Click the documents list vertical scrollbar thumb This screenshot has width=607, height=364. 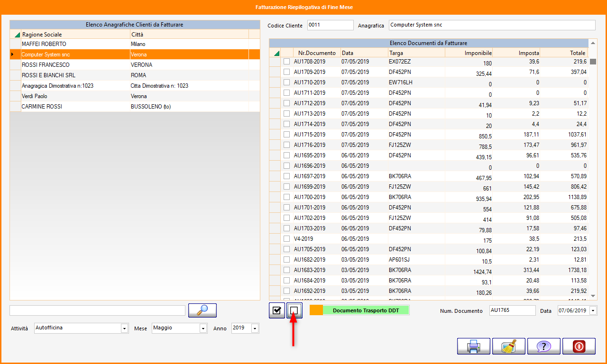592,61
